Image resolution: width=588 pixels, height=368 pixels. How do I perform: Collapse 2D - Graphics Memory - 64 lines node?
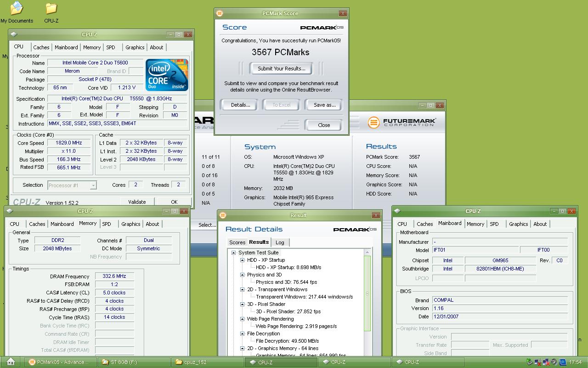tap(242, 348)
